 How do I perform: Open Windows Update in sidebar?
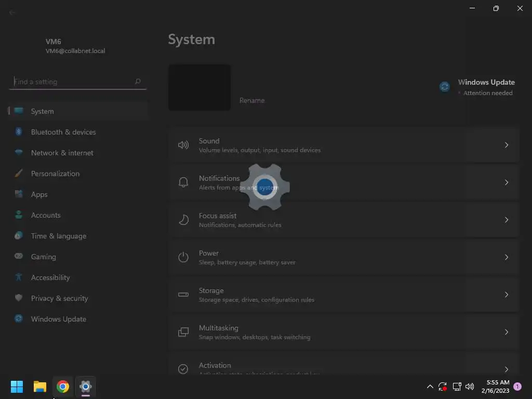click(78, 319)
